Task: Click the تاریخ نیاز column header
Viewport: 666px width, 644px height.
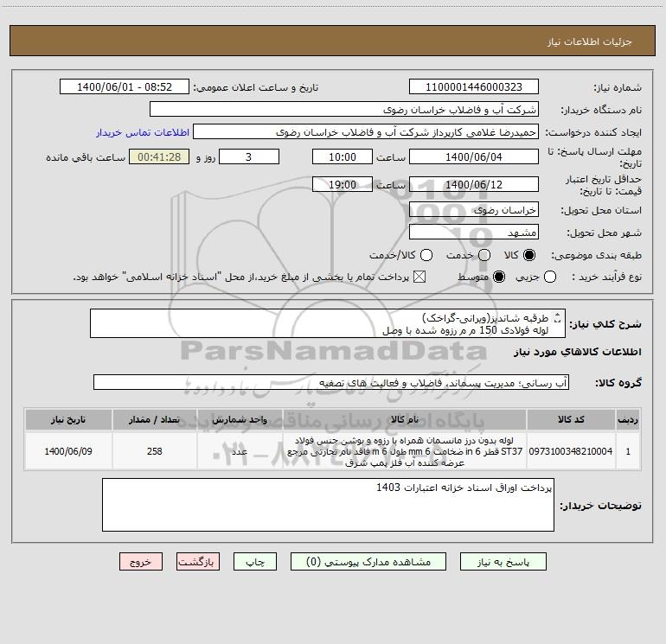Action: click(x=68, y=419)
